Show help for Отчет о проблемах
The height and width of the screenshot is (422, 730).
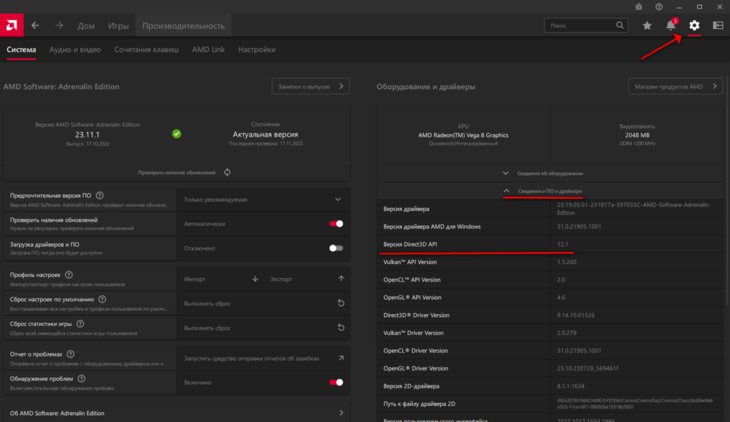(70, 354)
